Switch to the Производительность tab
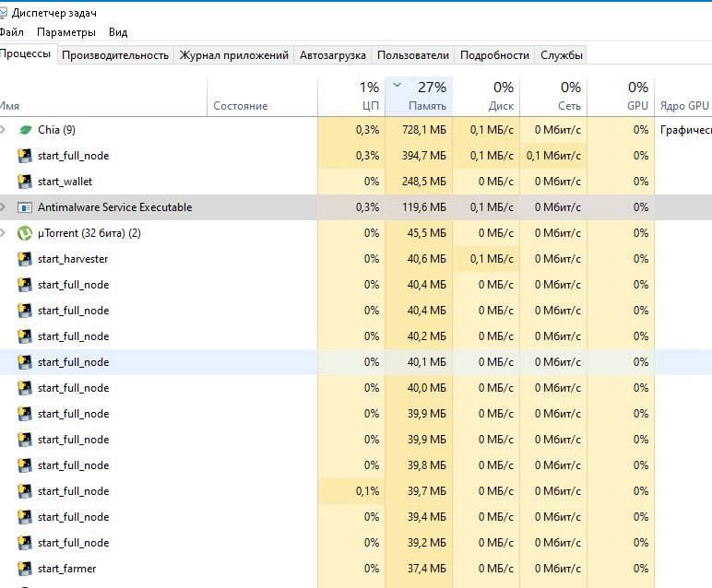The width and height of the screenshot is (712, 588). [x=115, y=55]
